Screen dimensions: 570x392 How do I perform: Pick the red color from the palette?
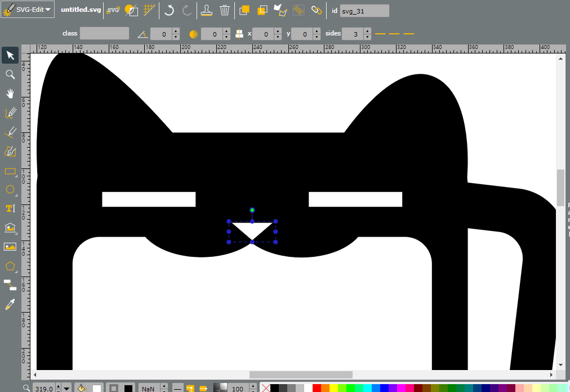(x=317, y=388)
